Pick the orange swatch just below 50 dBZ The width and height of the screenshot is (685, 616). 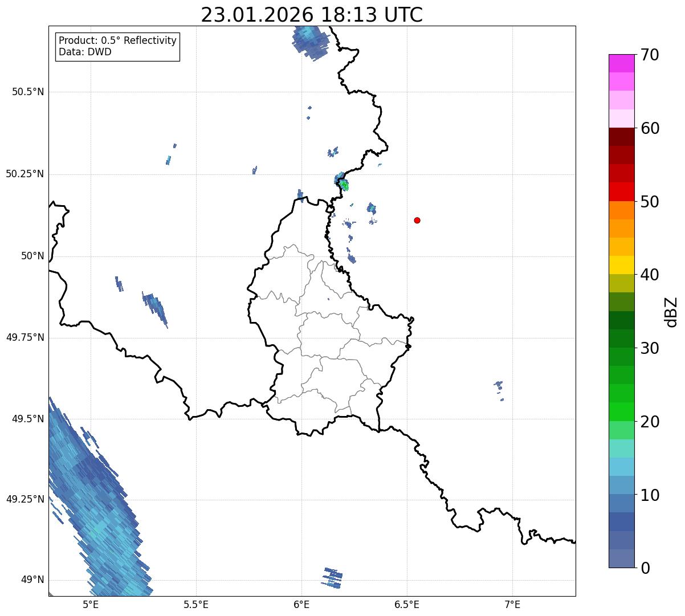point(621,210)
